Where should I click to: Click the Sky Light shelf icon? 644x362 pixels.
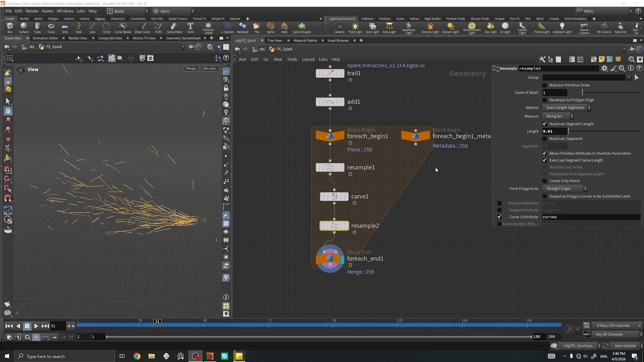[x=490, y=28]
